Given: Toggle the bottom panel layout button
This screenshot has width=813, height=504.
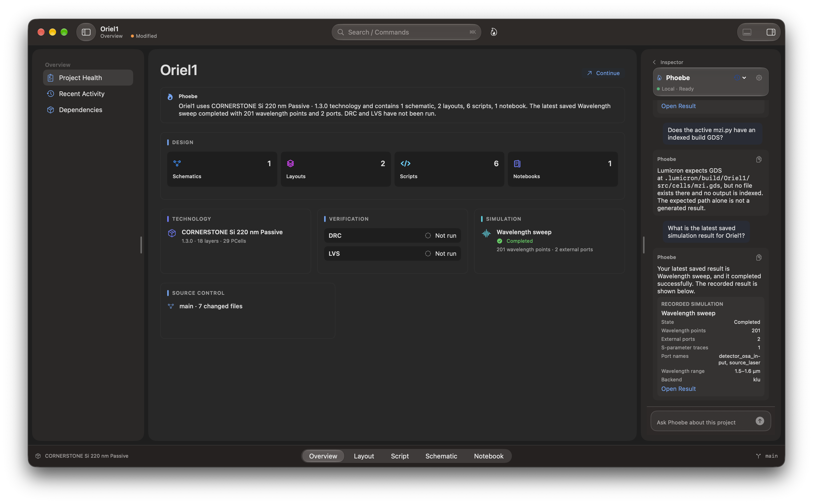Looking at the screenshot, I should 747,32.
